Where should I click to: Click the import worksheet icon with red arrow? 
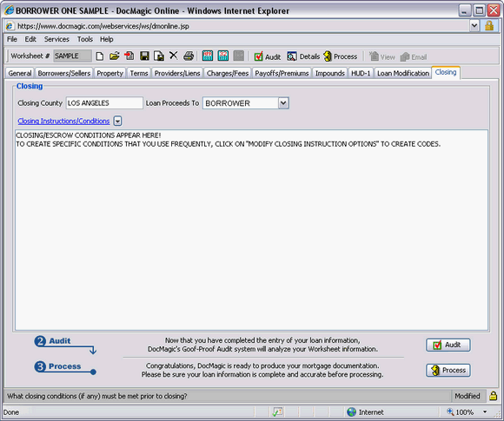tap(129, 56)
